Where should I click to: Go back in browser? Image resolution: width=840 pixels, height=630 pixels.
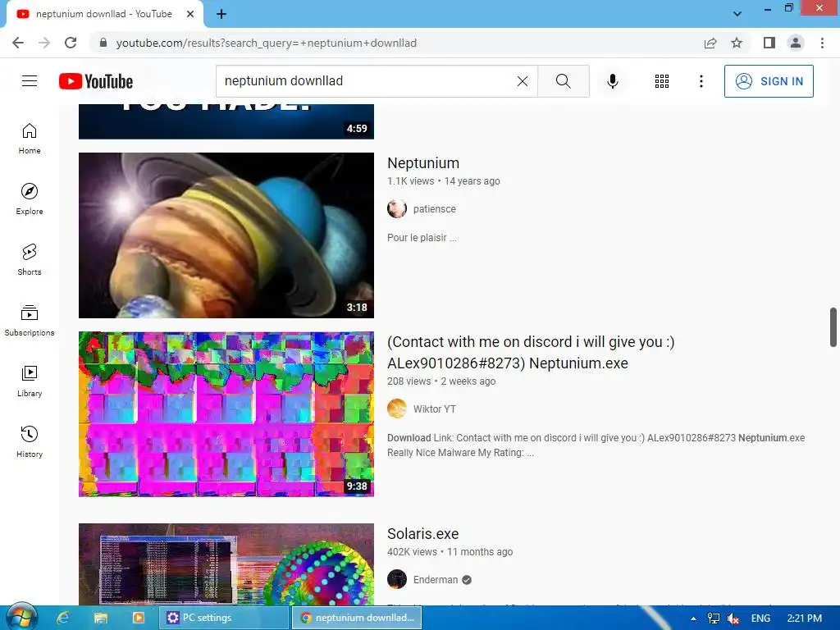coord(18,43)
